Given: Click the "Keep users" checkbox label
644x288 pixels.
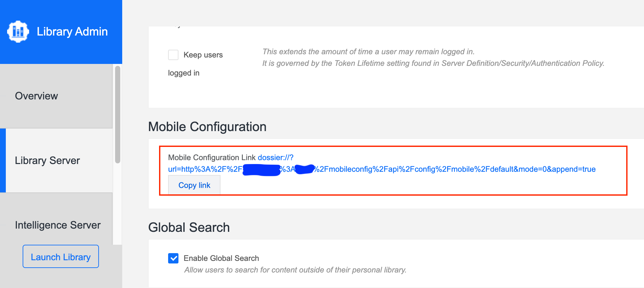Looking at the screenshot, I should pyautogui.click(x=203, y=55).
